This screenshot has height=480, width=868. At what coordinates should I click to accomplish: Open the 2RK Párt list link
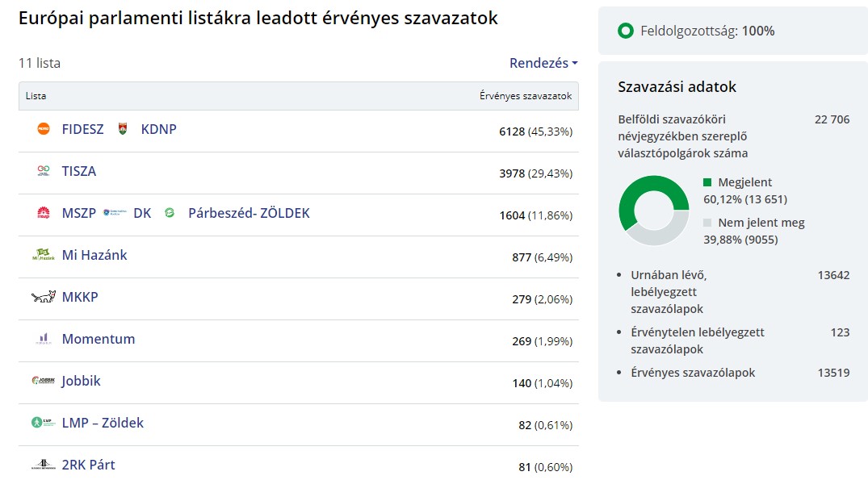89,465
